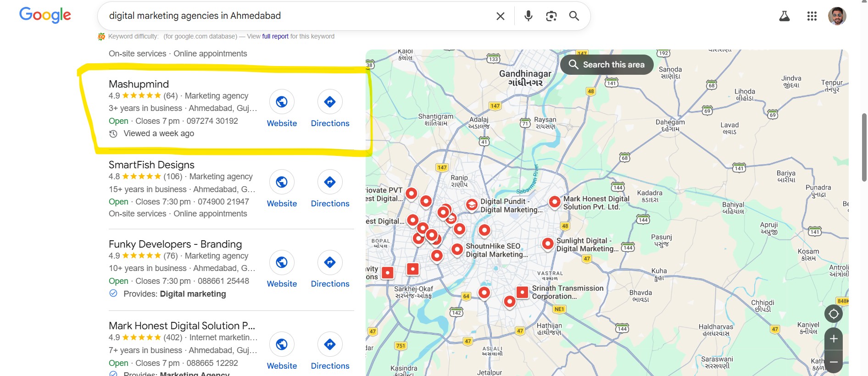The width and height of the screenshot is (868, 376).
Task: Click the Keyword difficulty extension icon
Action: (101, 37)
